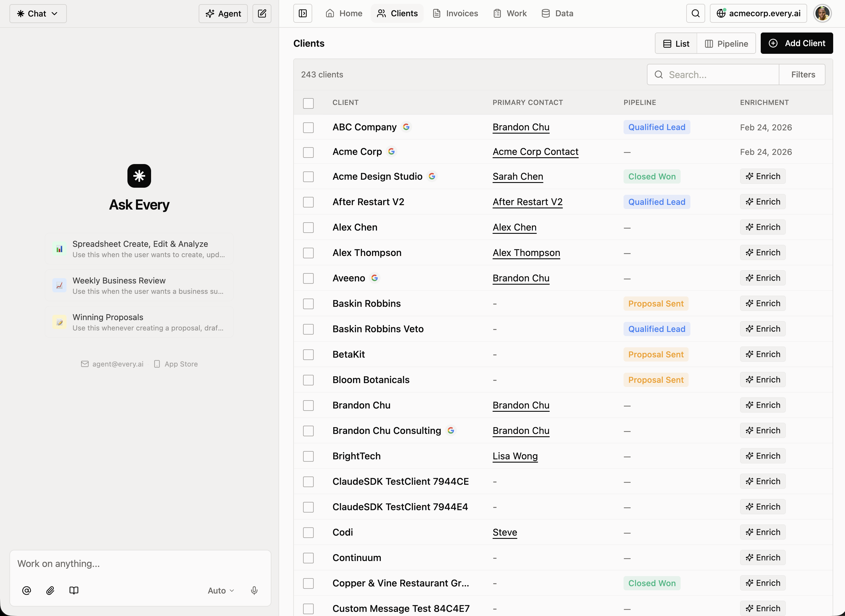
Task: Open Winning Proposals skill
Action: coord(140,322)
